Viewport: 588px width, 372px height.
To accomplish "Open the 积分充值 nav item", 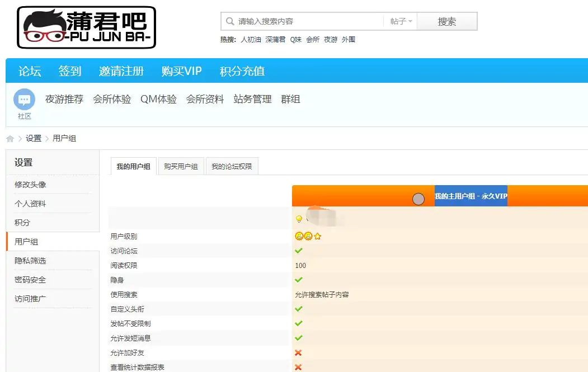I will 242,71.
